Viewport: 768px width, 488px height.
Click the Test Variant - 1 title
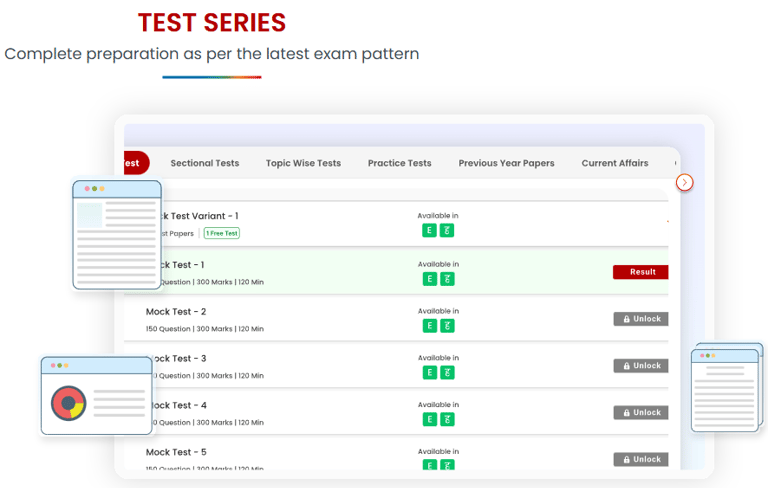200,216
